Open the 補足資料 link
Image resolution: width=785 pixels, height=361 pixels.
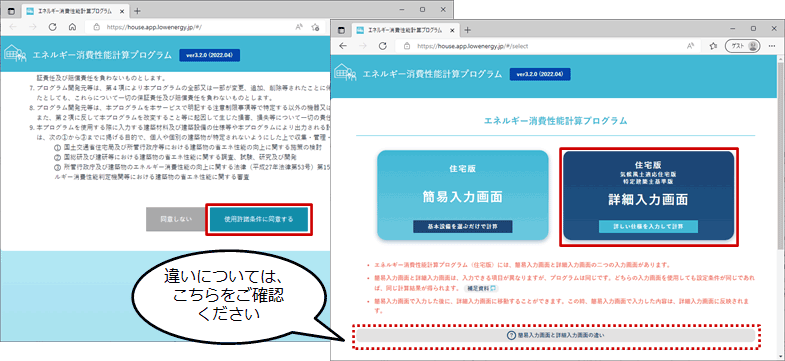coord(481,288)
